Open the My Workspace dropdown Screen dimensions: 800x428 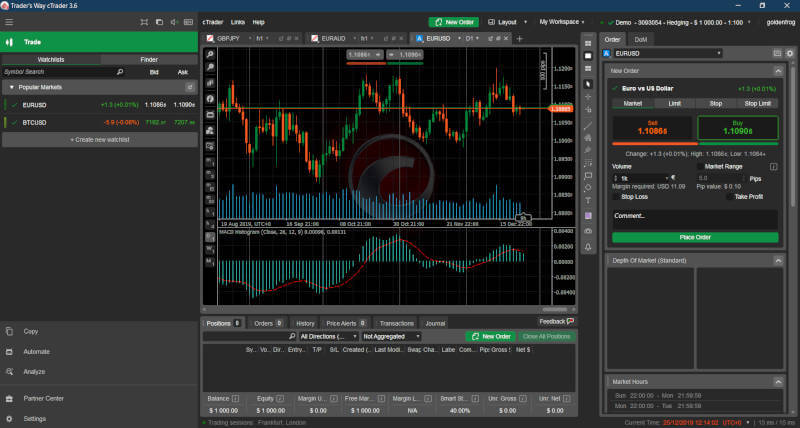pos(564,21)
